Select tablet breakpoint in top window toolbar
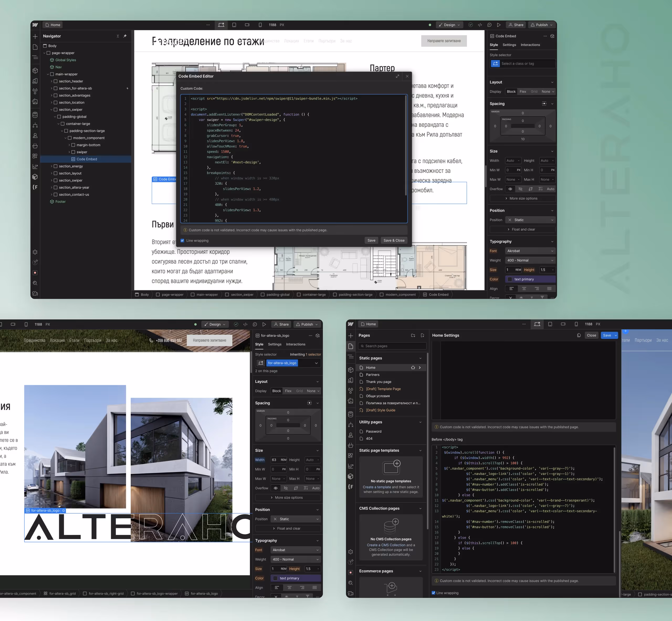The image size is (672, 621). (234, 25)
